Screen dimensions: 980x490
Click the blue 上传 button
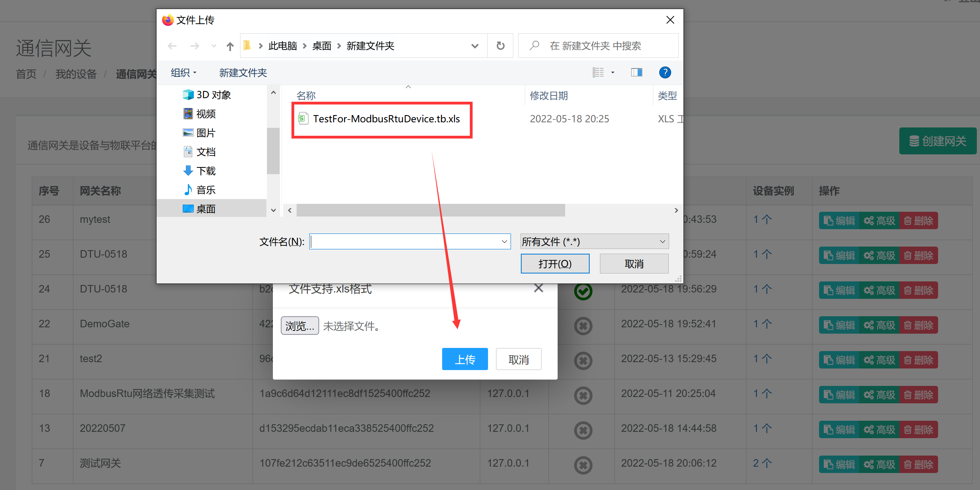click(x=465, y=359)
